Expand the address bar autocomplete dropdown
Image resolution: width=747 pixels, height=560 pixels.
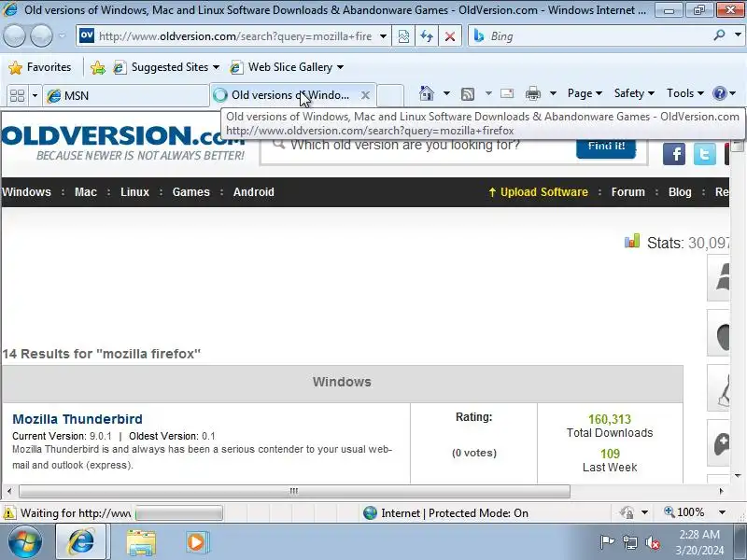383,36
